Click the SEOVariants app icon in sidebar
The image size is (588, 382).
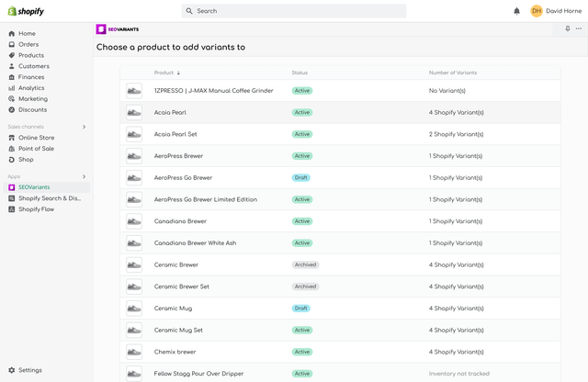tap(12, 187)
